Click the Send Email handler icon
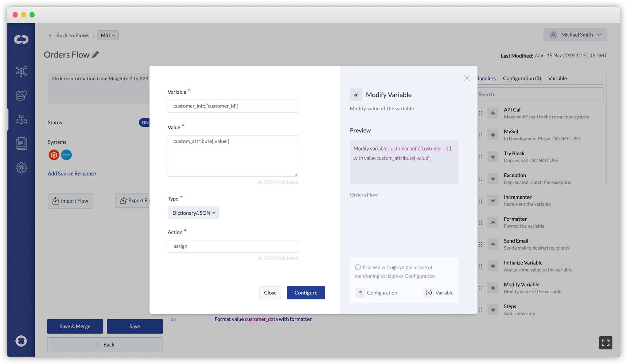The image size is (627, 364). [493, 244]
